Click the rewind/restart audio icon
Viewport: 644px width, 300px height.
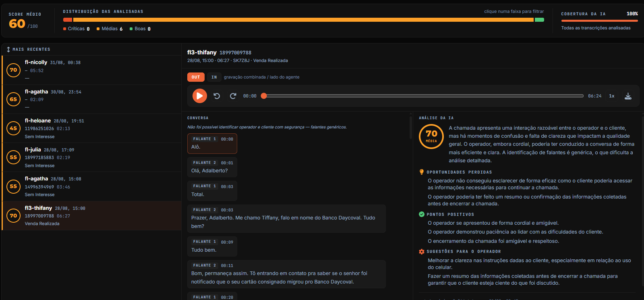(x=217, y=96)
